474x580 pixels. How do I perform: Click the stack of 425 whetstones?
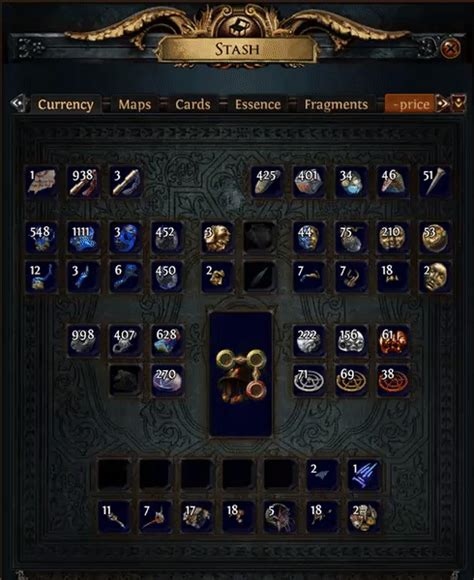pos(267,182)
